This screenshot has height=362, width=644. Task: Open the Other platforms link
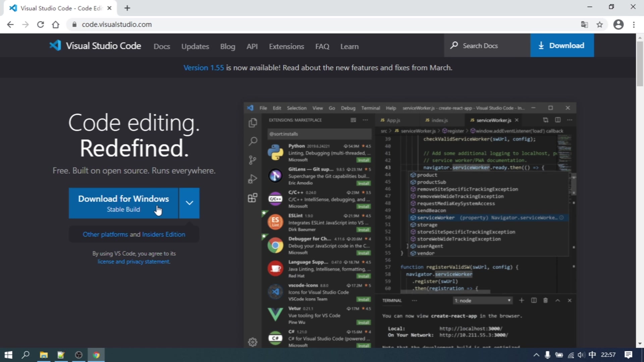(x=105, y=234)
